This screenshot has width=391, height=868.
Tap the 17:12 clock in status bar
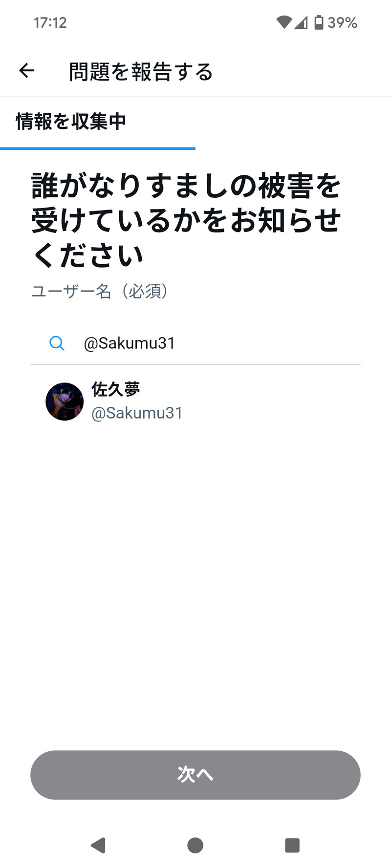click(50, 22)
